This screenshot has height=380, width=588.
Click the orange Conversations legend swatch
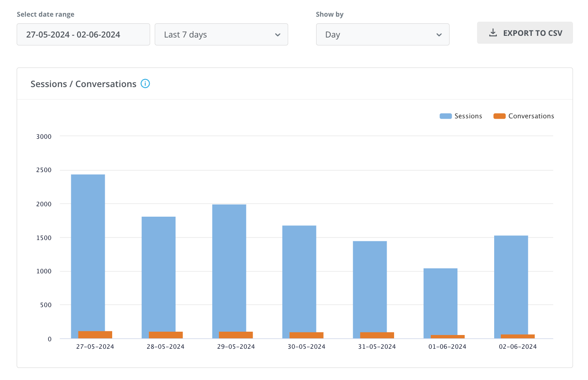point(500,116)
